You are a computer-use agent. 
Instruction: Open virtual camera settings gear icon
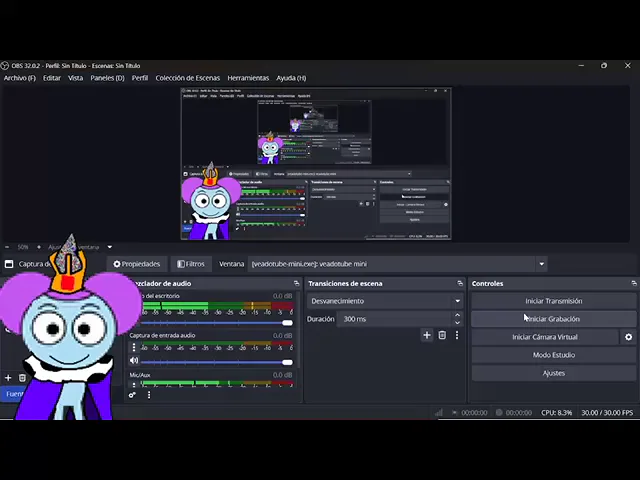coord(629,337)
